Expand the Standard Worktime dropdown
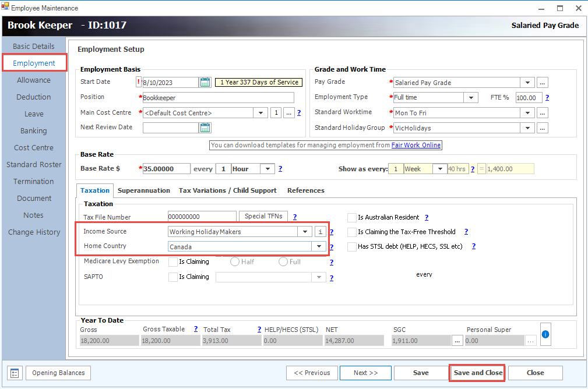Screen dimensions: 588x389 coord(527,113)
